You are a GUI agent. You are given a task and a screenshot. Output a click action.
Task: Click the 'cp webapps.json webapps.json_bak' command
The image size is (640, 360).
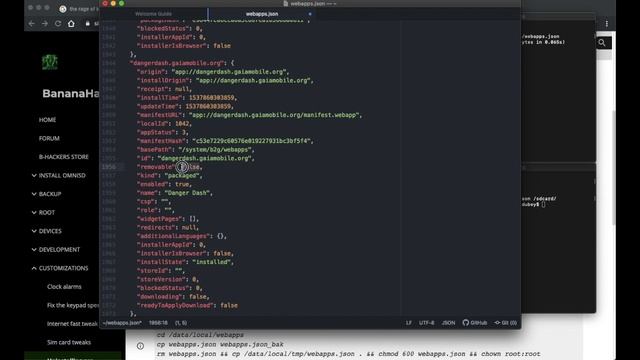(220, 344)
